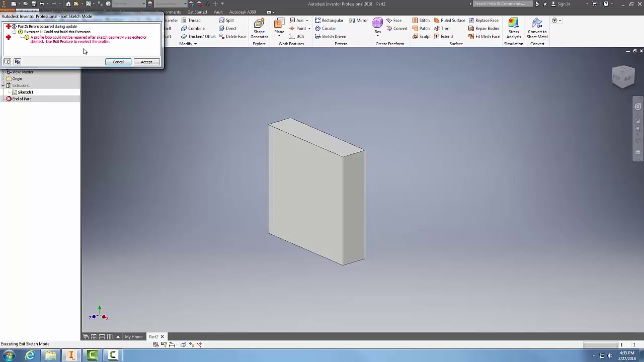Select the Mirror tool
Viewport: 644px width, 362px height.
click(x=358, y=20)
